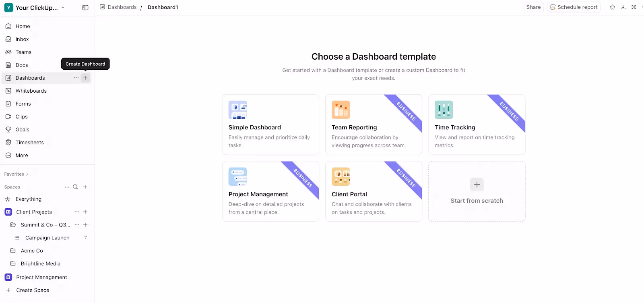Search spaces with the magnifier icon
This screenshot has width=644, height=303.
pos(75,187)
